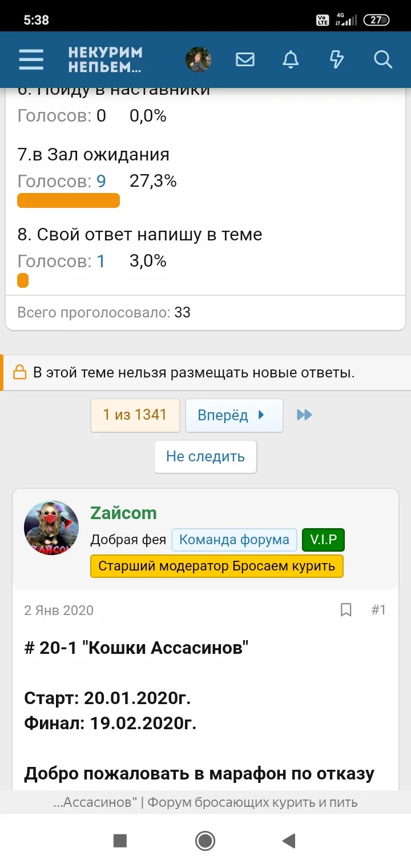
Task: Tap Zaйcom's avatar thumbnail
Action: [51, 528]
